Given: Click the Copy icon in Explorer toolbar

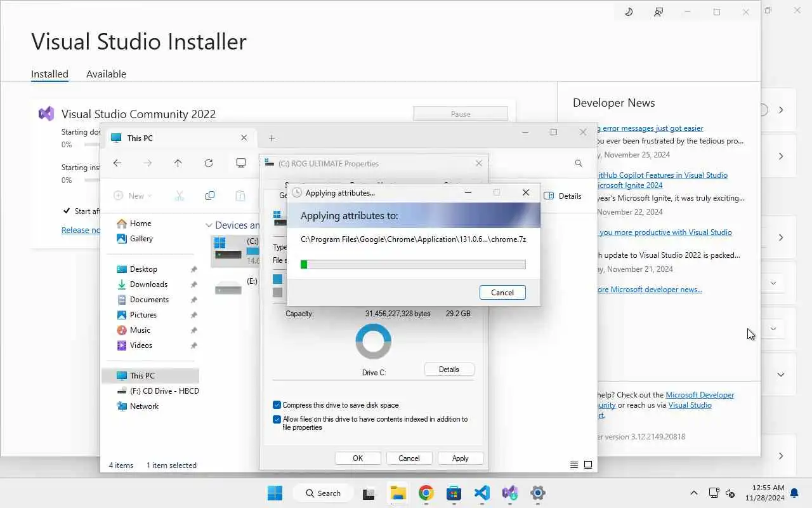Looking at the screenshot, I should click(210, 196).
